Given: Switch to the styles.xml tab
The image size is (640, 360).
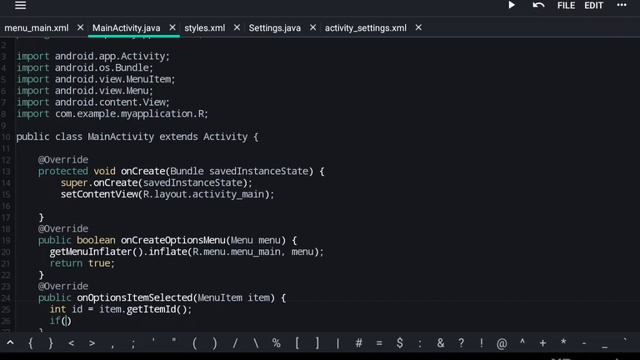Looking at the screenshot, I should pos(204,28).
